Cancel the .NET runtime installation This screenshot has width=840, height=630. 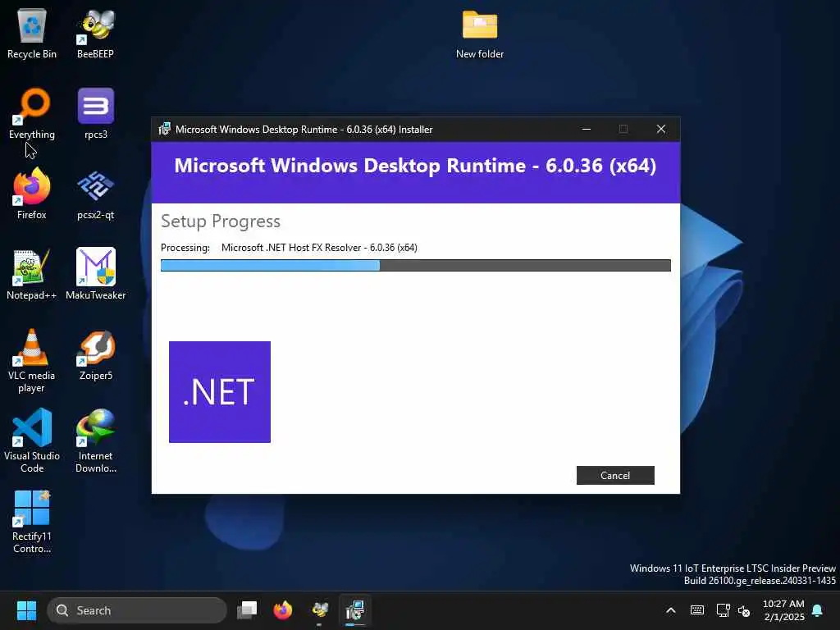pos(615,475)
